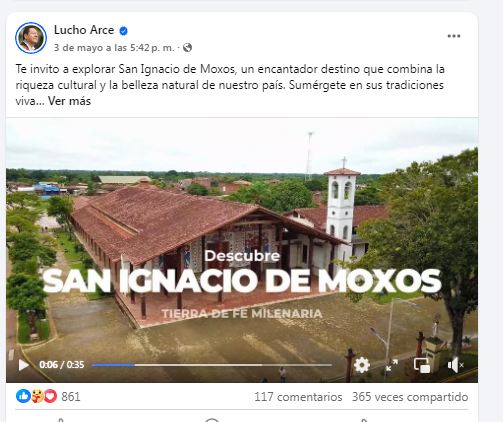
Task: View the care hug reaction icon
Action: (37, 396)
